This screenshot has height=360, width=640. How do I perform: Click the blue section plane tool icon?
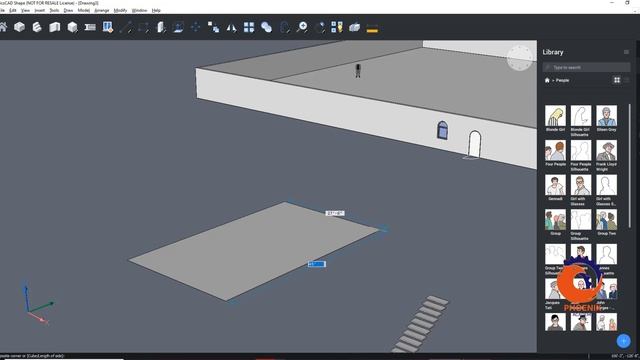178,27
